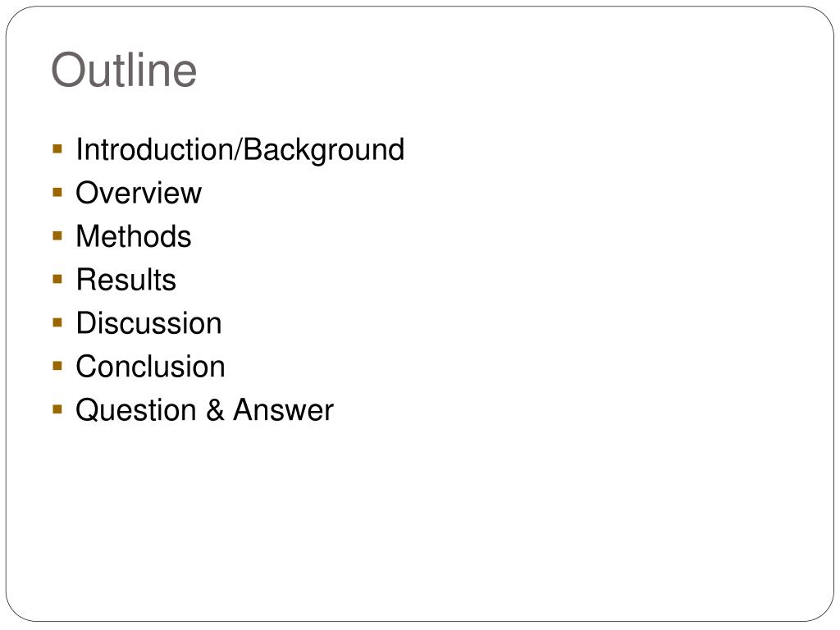Click the word Question in last bullet
The width and height of the screenshot is (840, 630).
[x=136, y=410]
